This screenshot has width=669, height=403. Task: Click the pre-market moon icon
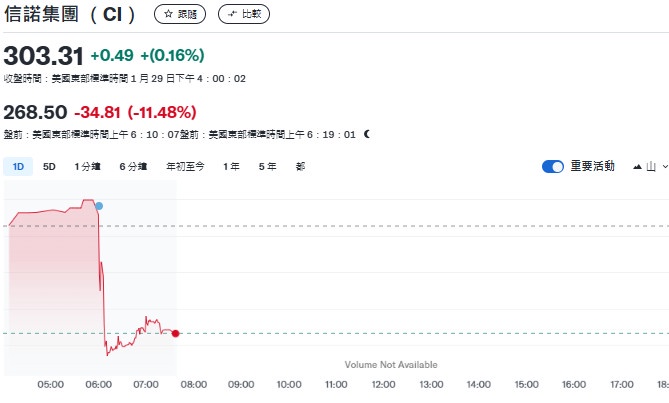(367, 134)
